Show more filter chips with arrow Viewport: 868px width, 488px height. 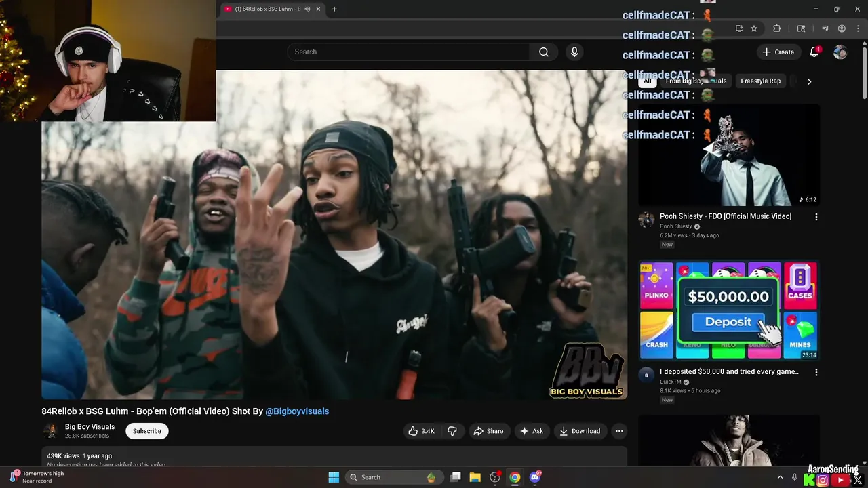[x=808, y=81]
